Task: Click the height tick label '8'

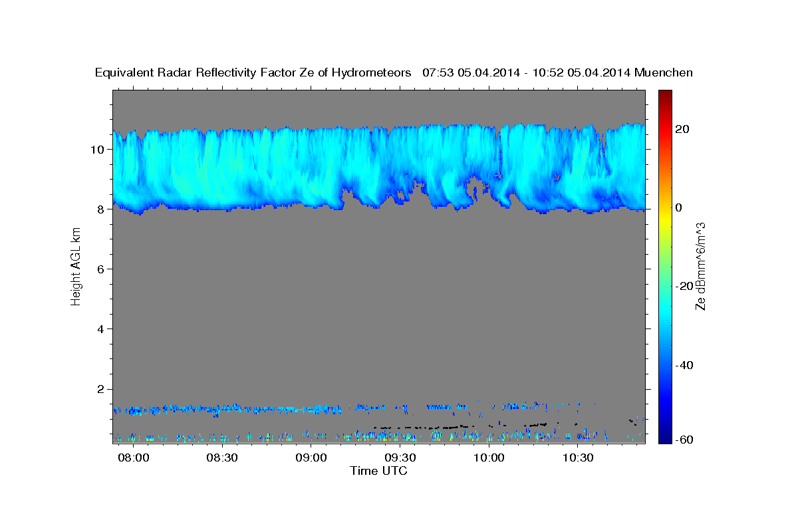Action: (100, 209)
